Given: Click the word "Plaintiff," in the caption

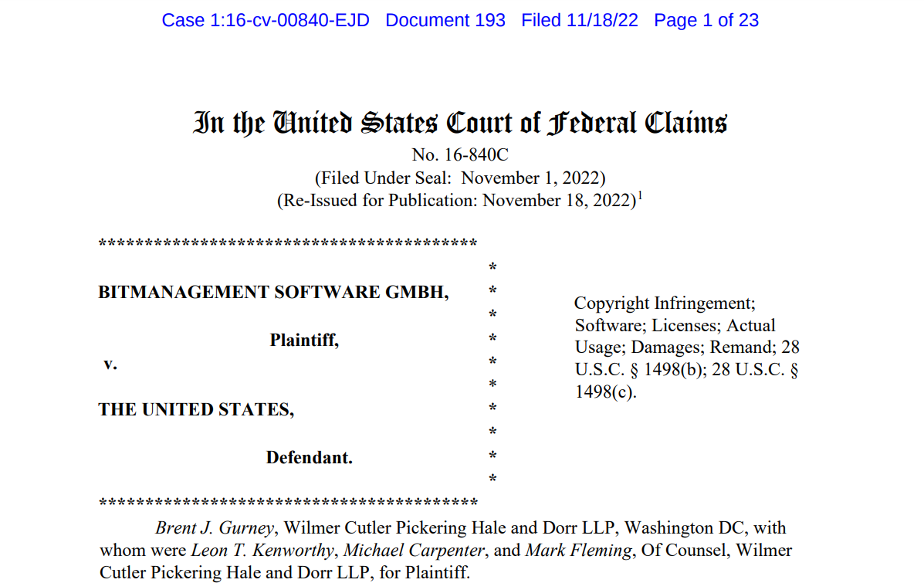Looking at the screenshot, I should pos(304,340).
